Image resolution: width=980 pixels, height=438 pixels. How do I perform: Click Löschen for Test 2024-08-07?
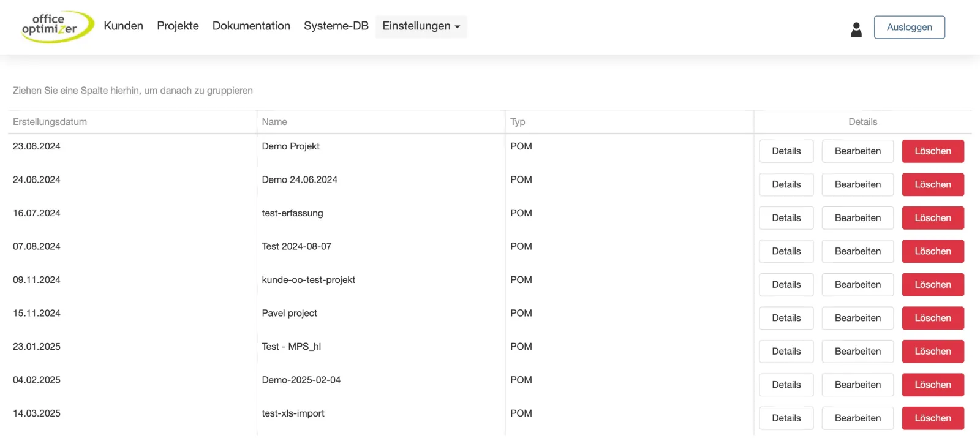click(x=933, y=251)
